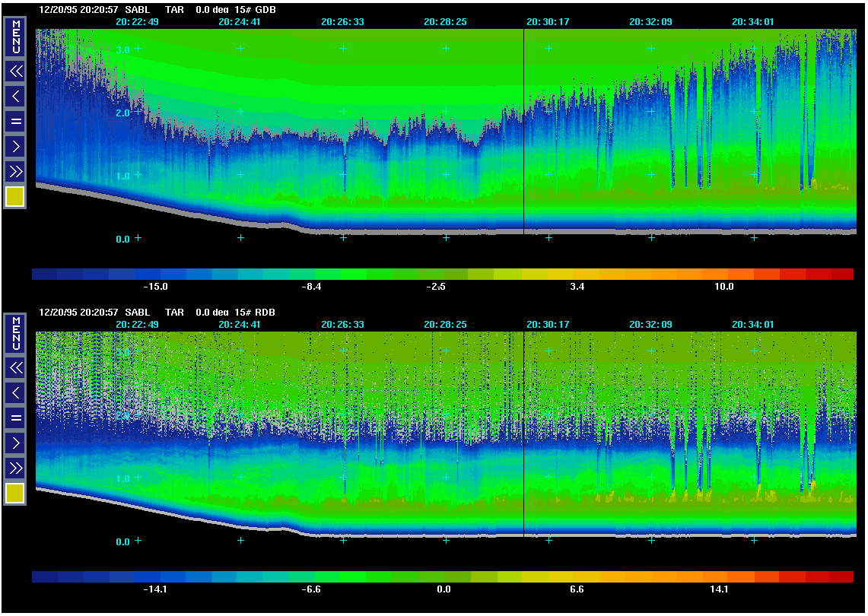The height and width of the screenshot is (616, 868).
Task: Click the yellow square button in the RDB panel
Action: [x=16, y=494]
